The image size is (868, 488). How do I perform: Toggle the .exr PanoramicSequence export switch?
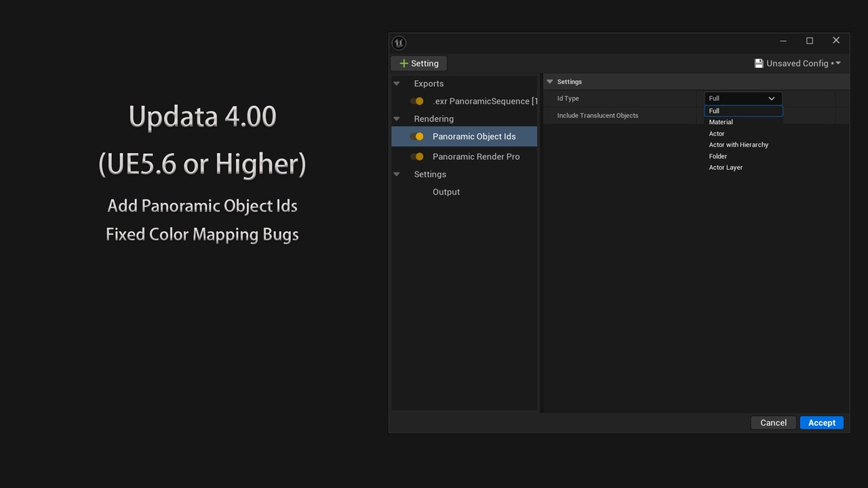[x=417, y=101]
